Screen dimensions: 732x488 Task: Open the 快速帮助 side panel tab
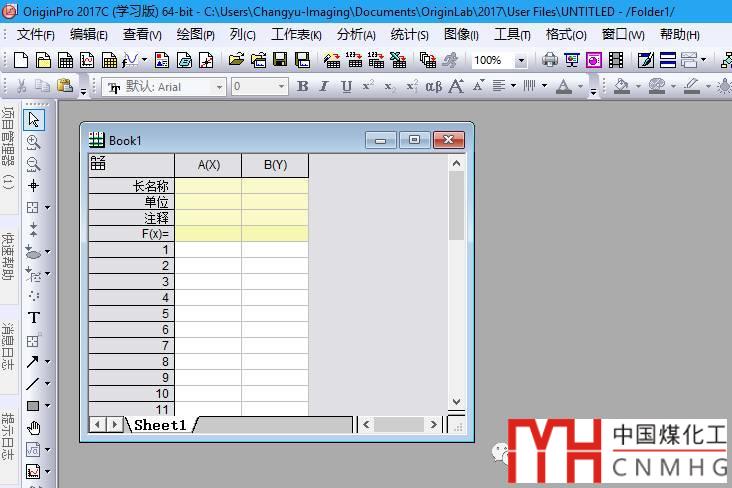pos(8,256)
